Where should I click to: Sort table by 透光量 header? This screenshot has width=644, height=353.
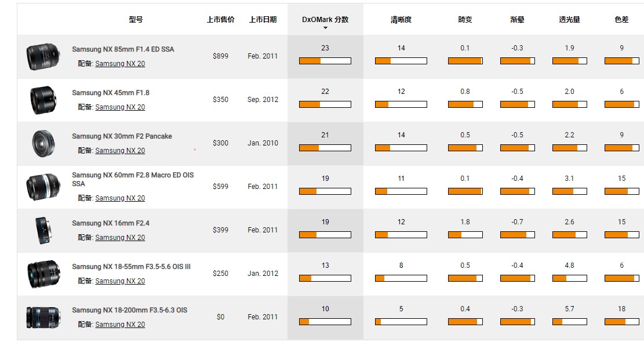569,19
